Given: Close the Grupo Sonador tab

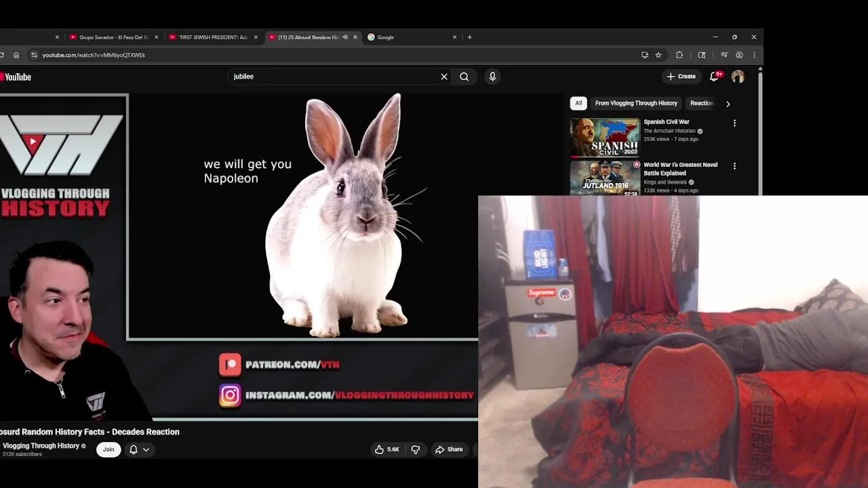Looking at the screenshot, I should [x=157, y=37].
